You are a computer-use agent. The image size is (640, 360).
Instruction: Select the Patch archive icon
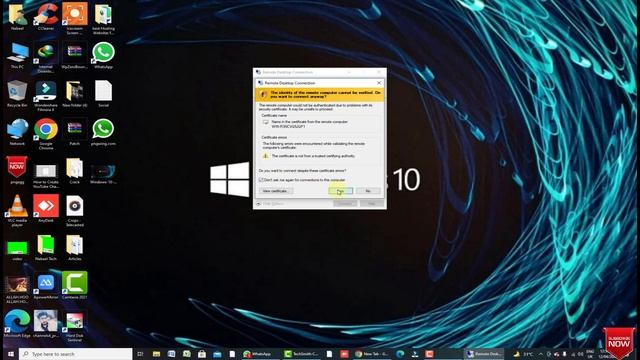(75, 132)
